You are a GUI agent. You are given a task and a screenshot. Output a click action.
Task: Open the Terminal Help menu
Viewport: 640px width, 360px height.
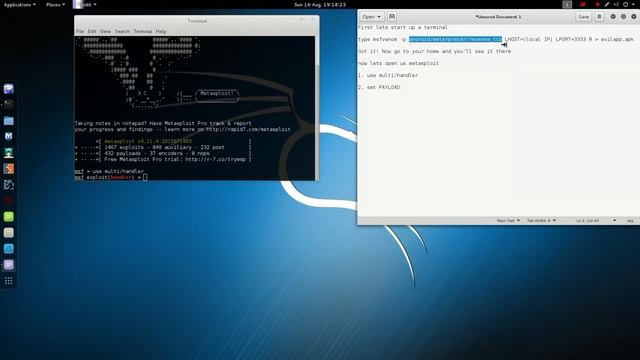(x=161, y=31)
